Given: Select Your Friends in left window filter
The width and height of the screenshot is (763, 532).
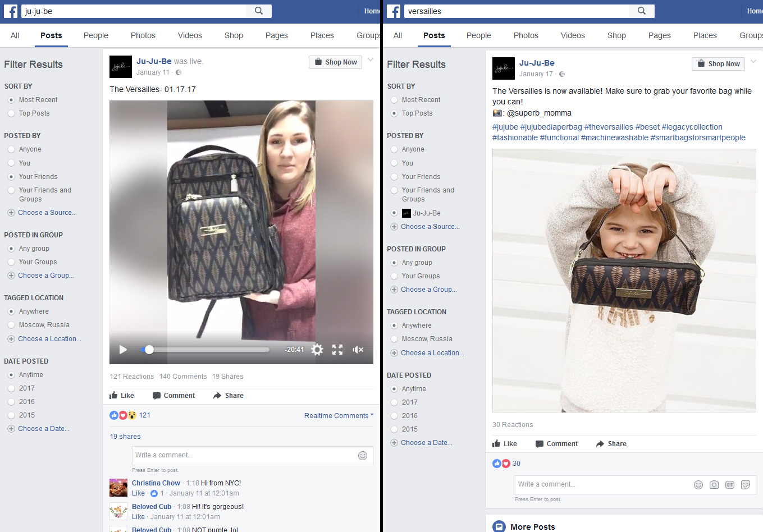Looking at the screenshot, I should tap(11, 177).
